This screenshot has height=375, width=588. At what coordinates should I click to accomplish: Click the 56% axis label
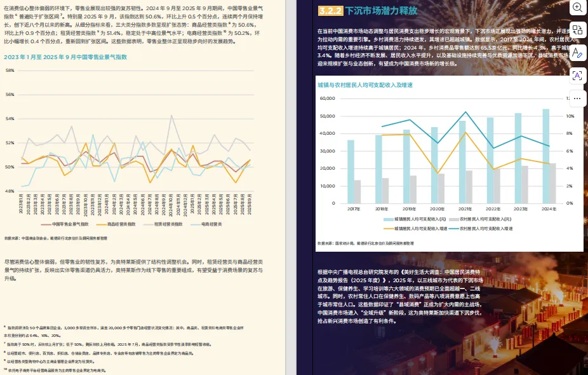(x=10, y=95)
